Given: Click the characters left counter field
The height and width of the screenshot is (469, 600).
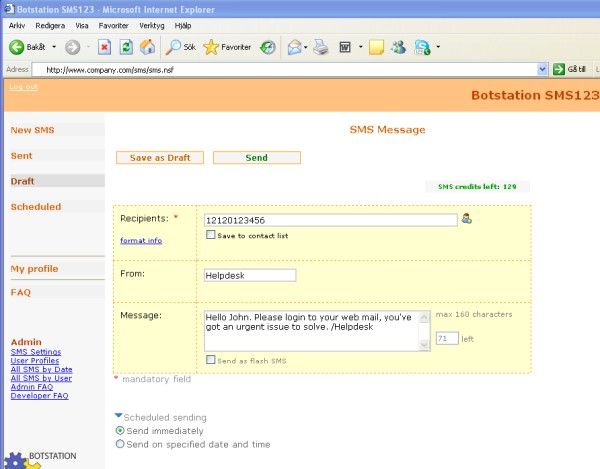Looking at the screenshot, I should click(x=447, y=339).
